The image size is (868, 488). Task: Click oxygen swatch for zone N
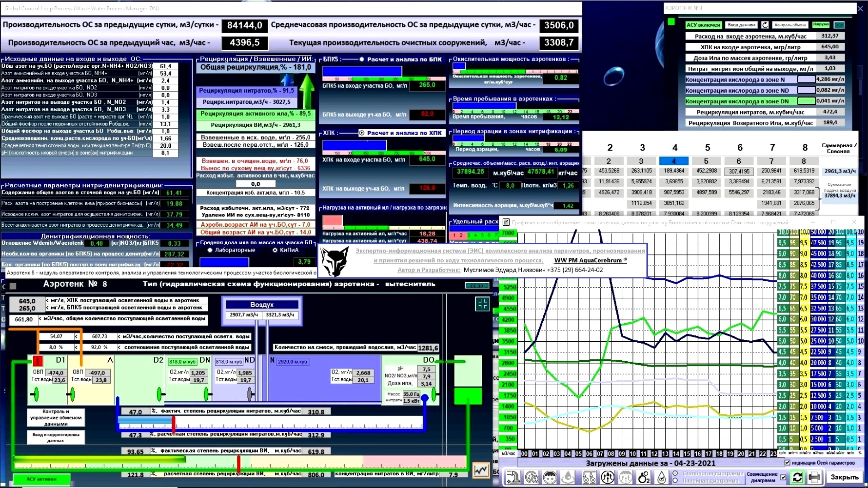point(806,79)
